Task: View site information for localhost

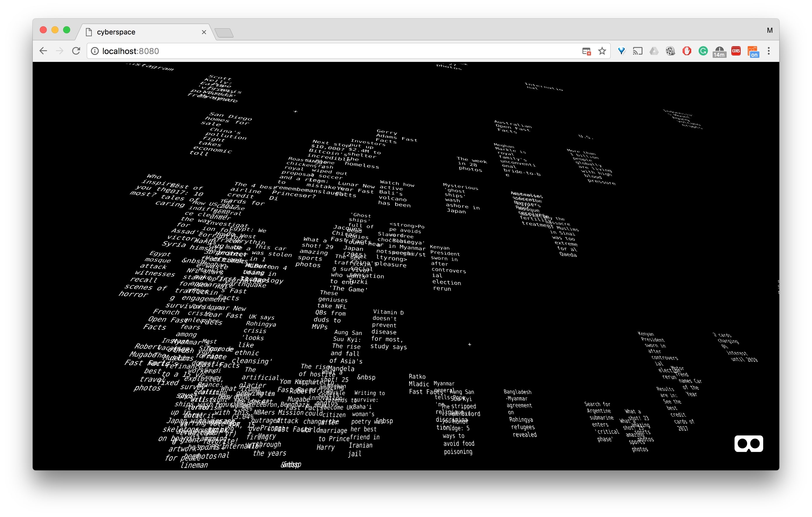Action: pyautogui.click(x=95, y=51)
